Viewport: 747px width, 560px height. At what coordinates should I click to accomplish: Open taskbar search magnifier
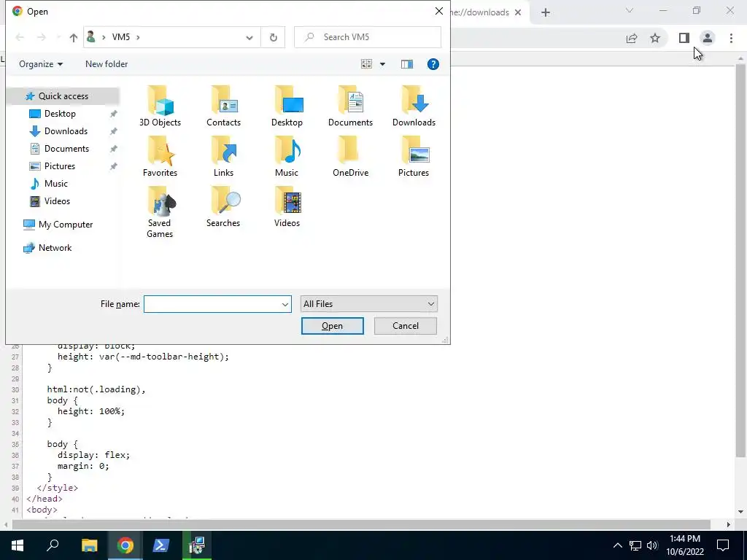point(53,545)
